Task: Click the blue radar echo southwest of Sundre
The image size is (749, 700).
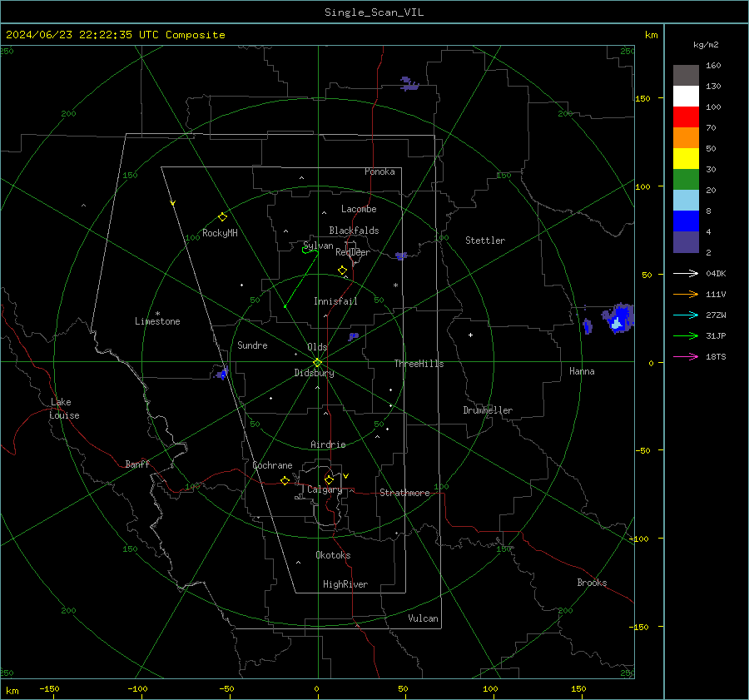Action: (x=221, y=374)
